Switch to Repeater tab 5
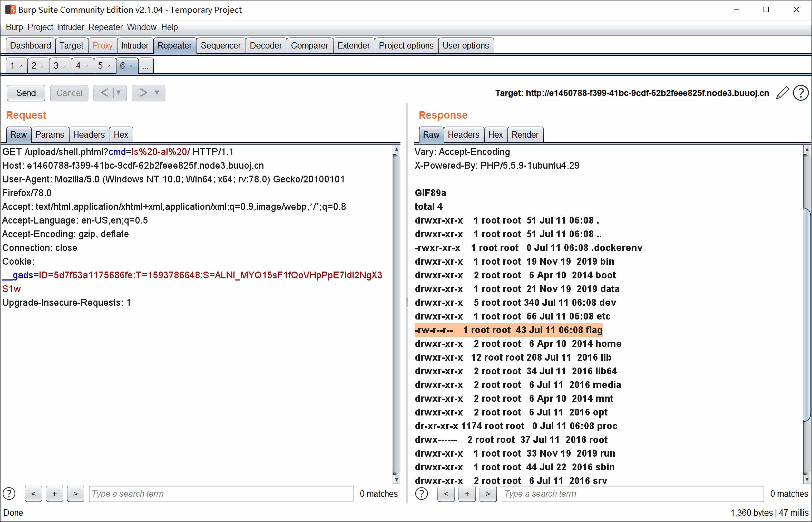 [100, 66]
